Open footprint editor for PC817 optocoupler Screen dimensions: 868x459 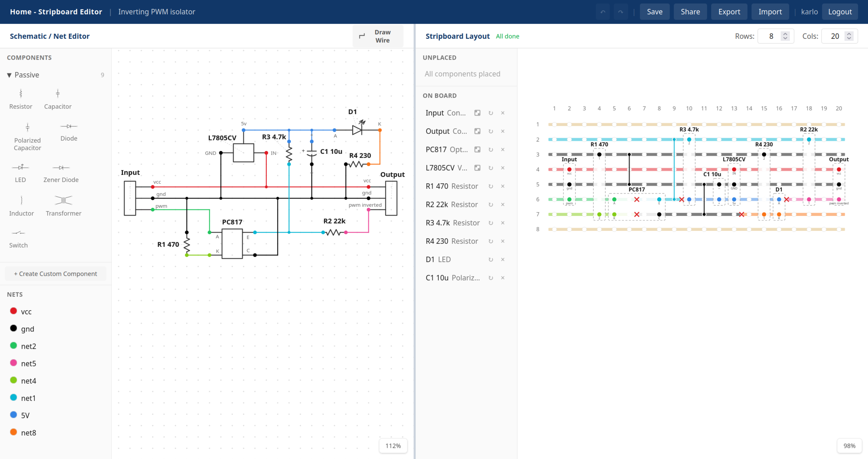pyautogui.click(x=477, y=150)
